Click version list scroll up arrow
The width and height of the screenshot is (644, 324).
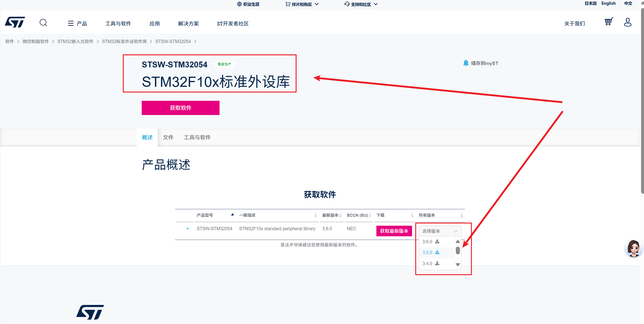pyautogui.click(x=458, y=241)
